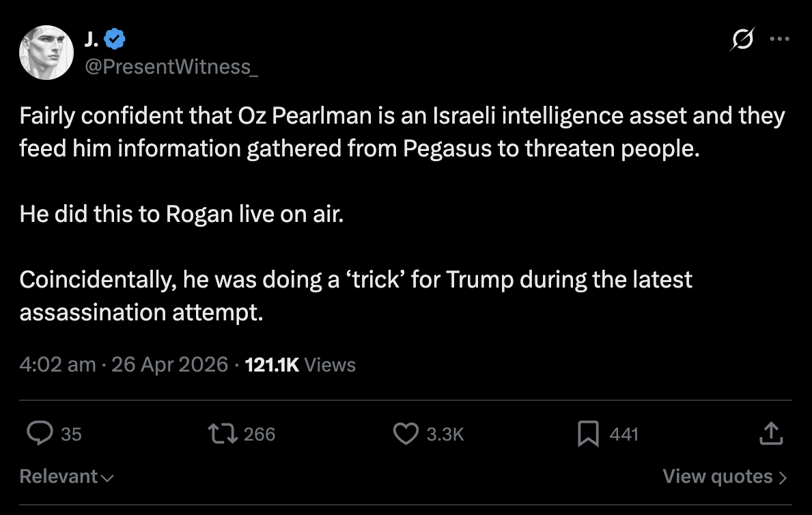The height and width of the screenshot is (515, 812).
Task: Click the author's profile picture
Action: [46, 53]
